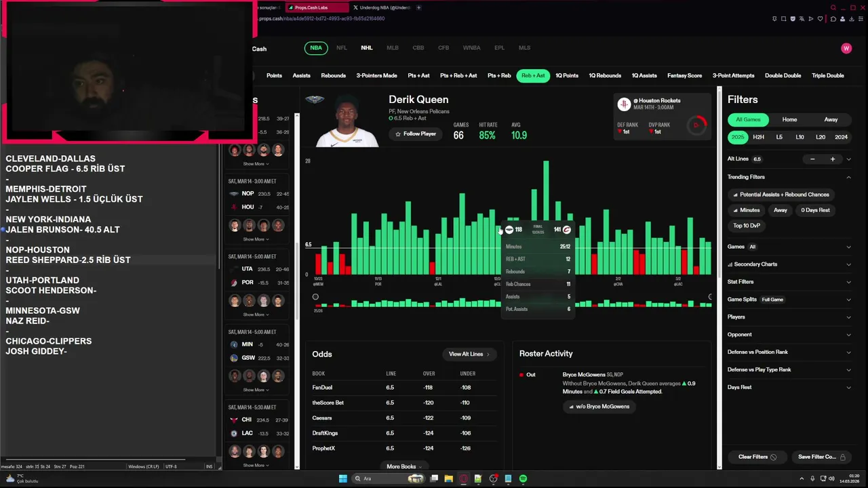Expand the Players filter section
The height and width of the screenshot is (488, 868).
coord(789,317)
